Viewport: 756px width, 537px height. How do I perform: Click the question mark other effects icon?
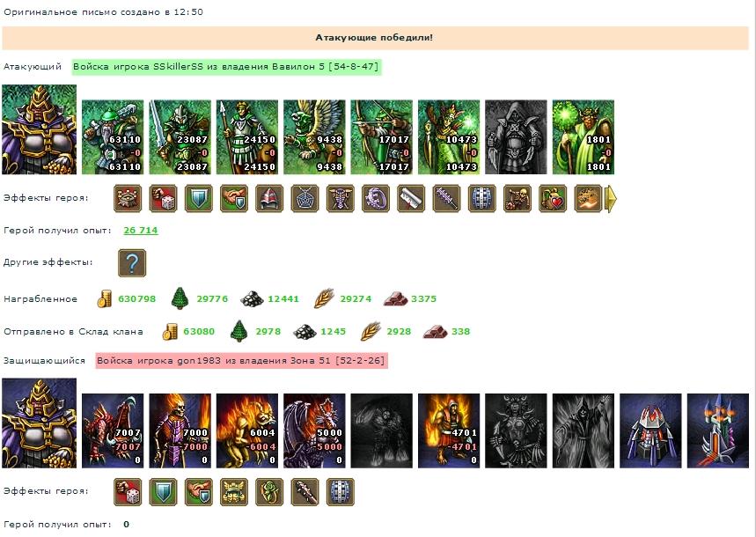(x=132, y=263)
